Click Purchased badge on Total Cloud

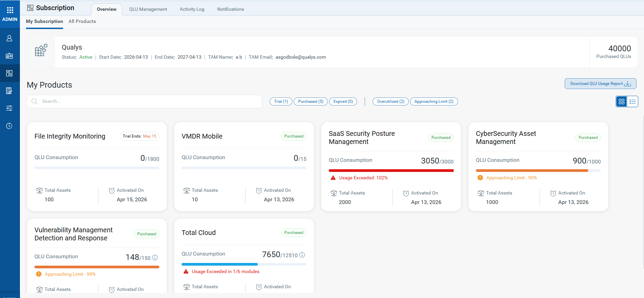pyautogui.click(x=294, y=233)
